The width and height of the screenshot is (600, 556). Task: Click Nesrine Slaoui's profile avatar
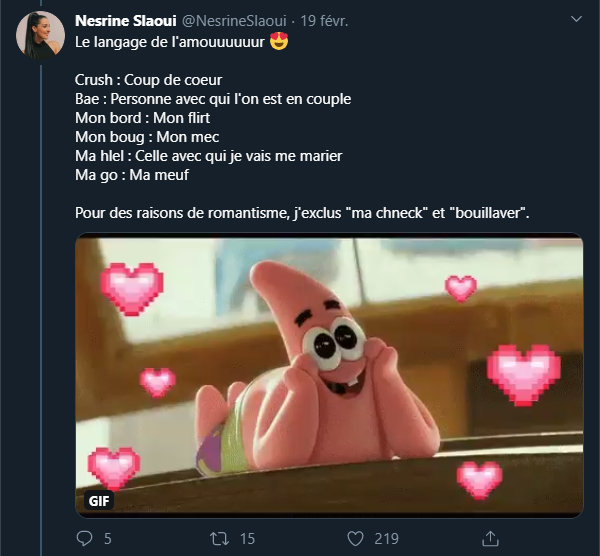coord(41,36)
